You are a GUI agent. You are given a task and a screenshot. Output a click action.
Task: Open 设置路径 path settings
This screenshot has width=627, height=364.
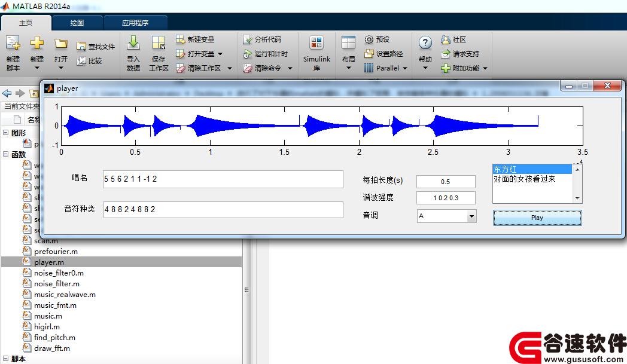pyautogui.click(x=383, y=54)
